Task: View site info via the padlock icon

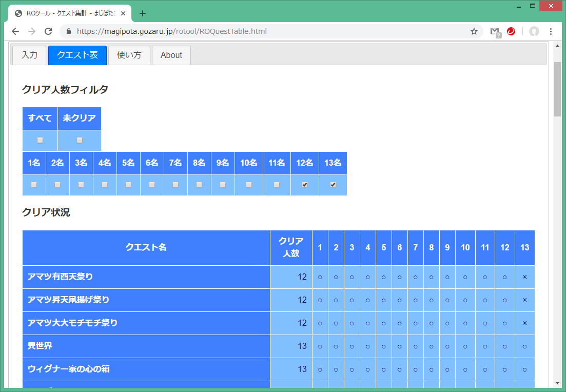Action: click(69, 31)
